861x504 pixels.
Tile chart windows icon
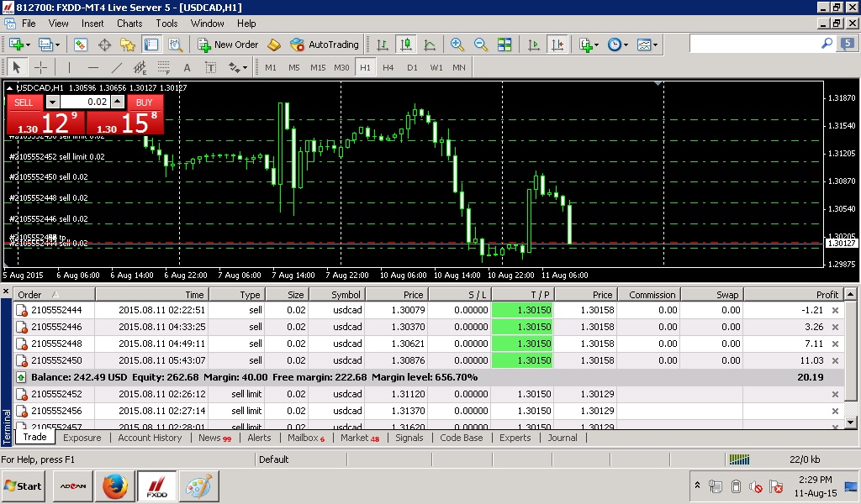tap(504, 45)
